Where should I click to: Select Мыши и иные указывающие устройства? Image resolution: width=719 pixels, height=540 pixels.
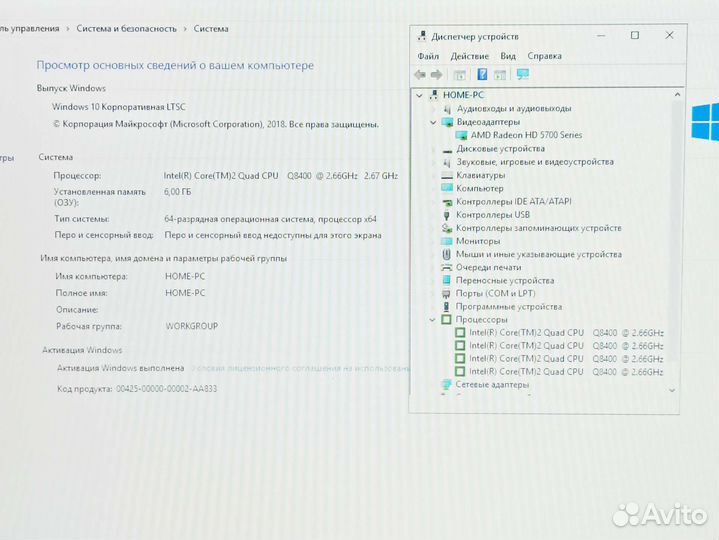539,254
